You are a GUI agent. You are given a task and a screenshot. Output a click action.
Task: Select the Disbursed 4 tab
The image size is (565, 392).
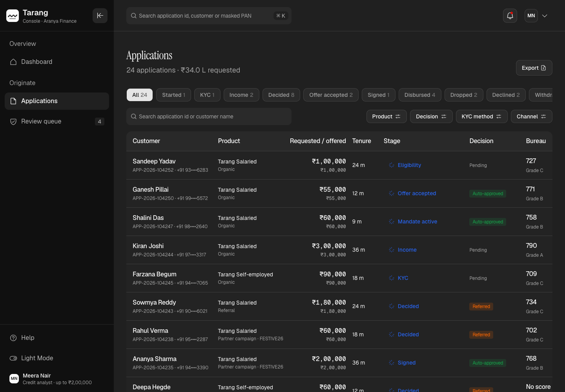point(420,95)
